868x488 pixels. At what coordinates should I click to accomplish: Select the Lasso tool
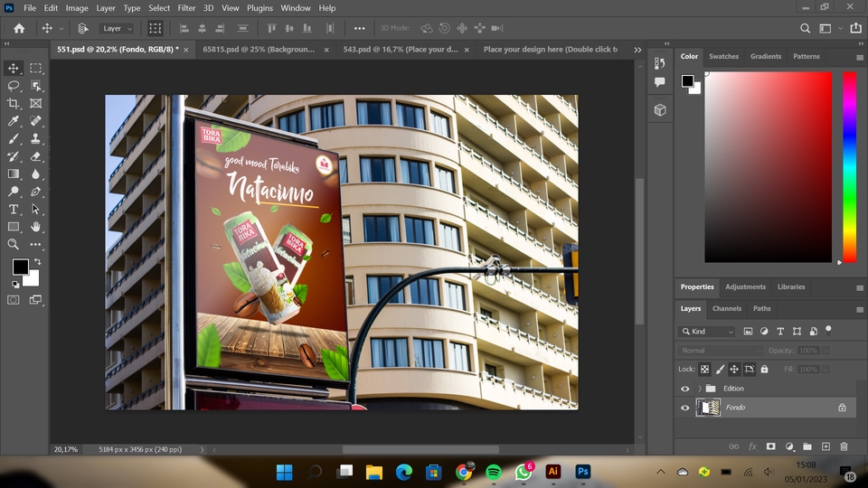[14, 86]
